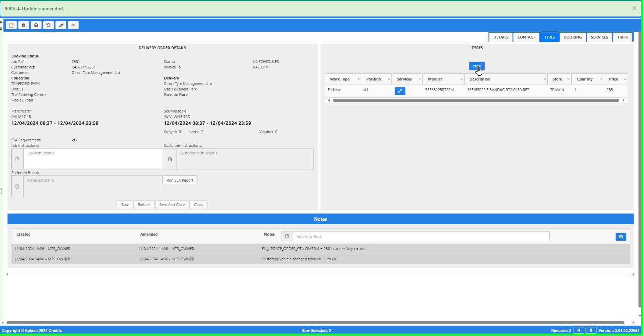Select product cell 38565225RT2RM

[439, 90]
